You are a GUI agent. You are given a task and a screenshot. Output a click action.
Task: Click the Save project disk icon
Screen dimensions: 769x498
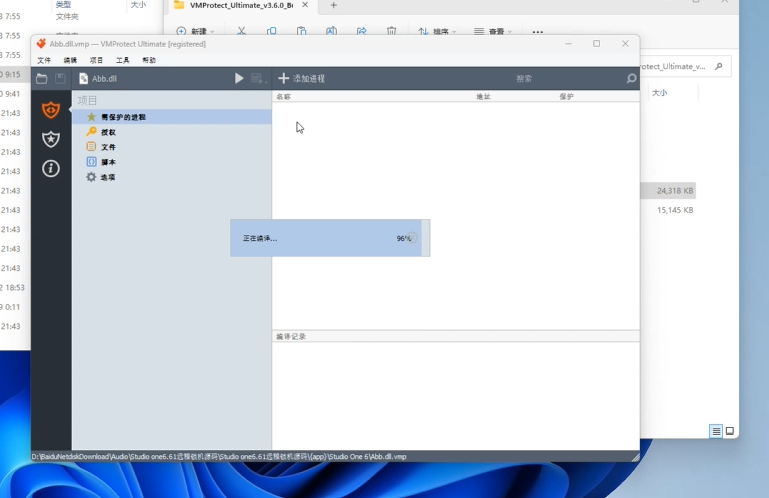[x=60, y=78]
